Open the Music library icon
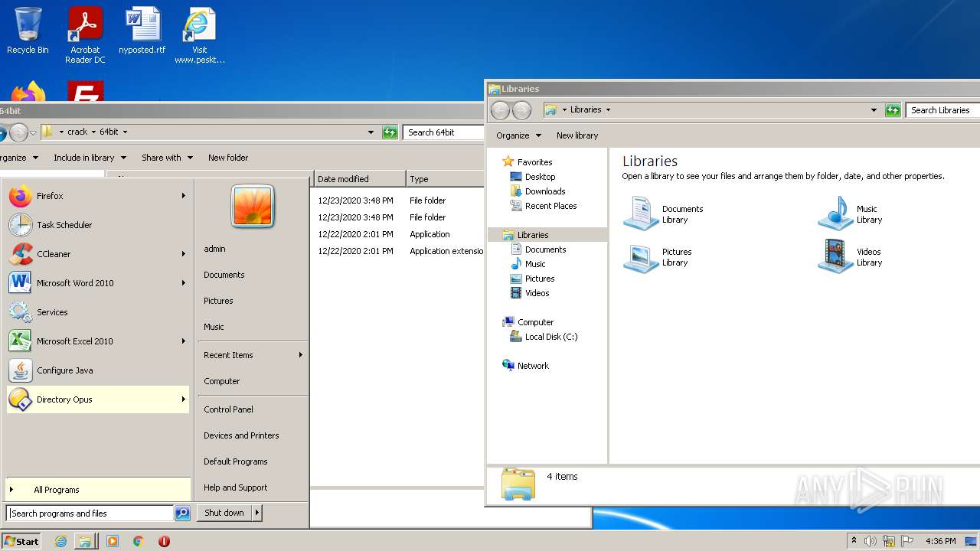Image resolution: width=980 pixels, height=551 pixels. pos(850,214)
